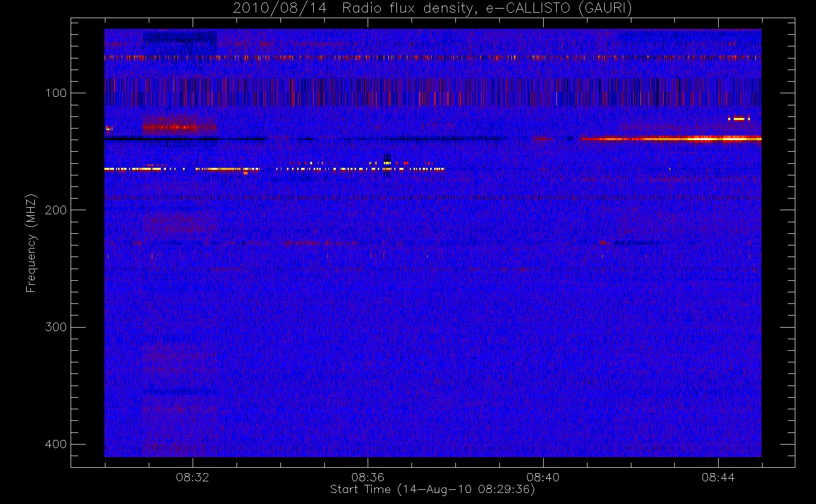Click the 'Frequency (MHZ)' axis label

[x=31, y=243]
